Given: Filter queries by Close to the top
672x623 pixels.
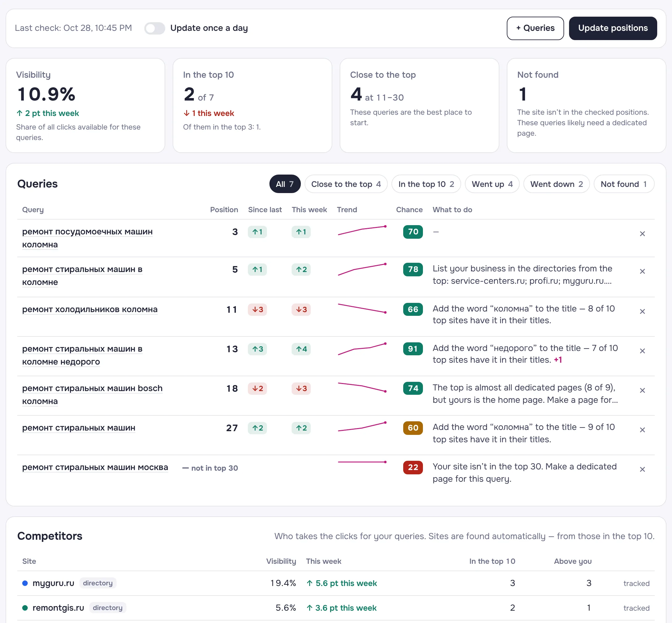Looking at the screenshot, I should [x=346, y=184].
